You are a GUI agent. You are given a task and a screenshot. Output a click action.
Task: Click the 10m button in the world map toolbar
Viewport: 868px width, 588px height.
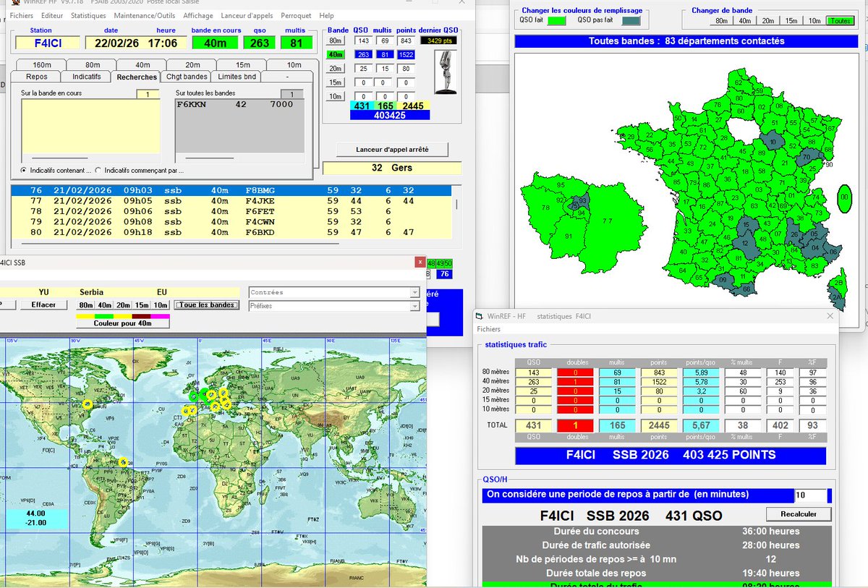tap(160, 305)
